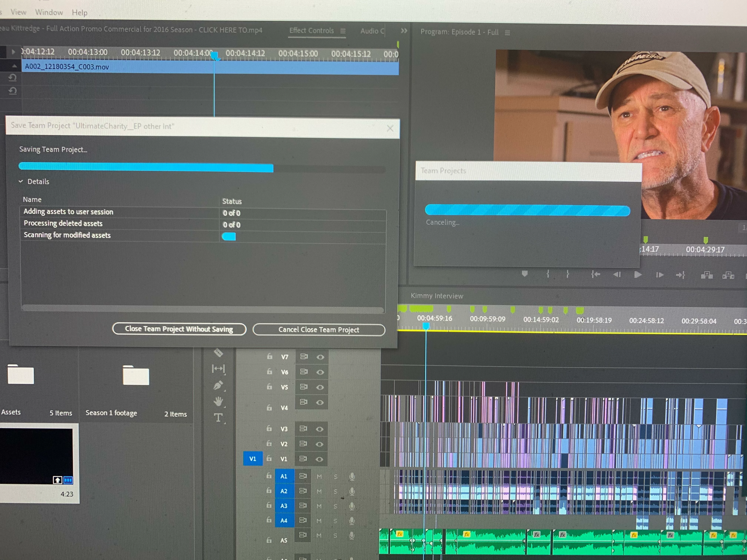Open the Season 1 footage bin

pyautogui.click(x=136, y=376)
